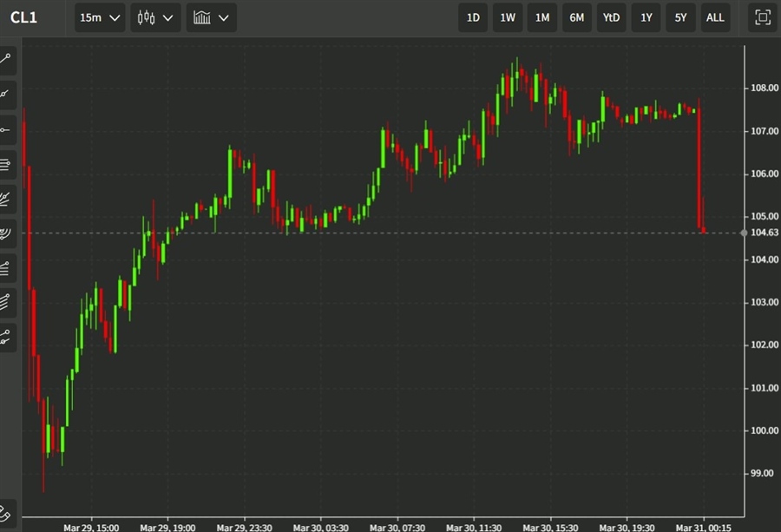Image resolution: width=781 pixels, height=532 pixels.
Task: Click the 107.00 price axis label
Action: [x=764, y=131]
